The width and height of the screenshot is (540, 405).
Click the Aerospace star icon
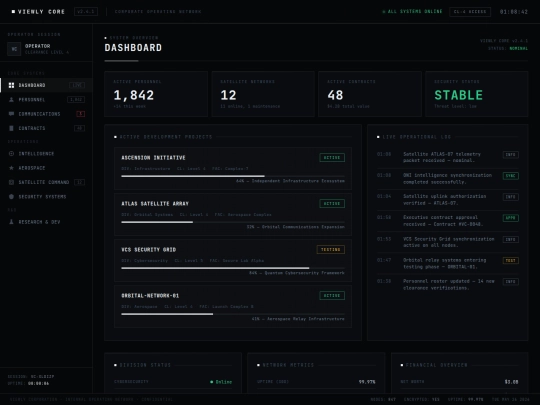[x=11, y=168]
